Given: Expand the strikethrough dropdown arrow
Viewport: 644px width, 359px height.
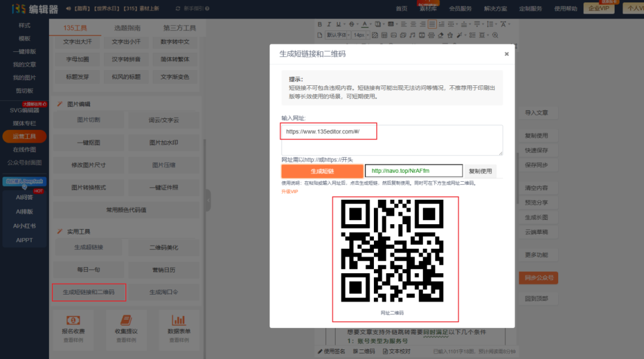Looking at the screenshot, I should [x=358, y=24].
